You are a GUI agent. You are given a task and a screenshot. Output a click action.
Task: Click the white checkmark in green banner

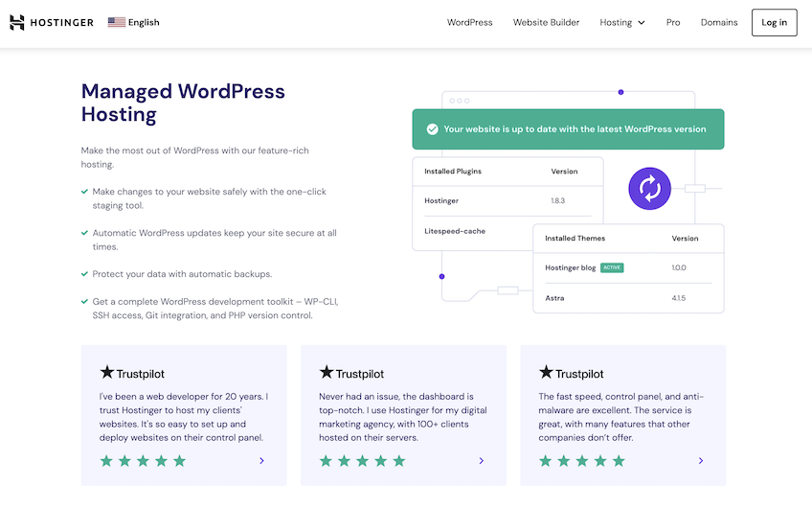coord(433,129)
